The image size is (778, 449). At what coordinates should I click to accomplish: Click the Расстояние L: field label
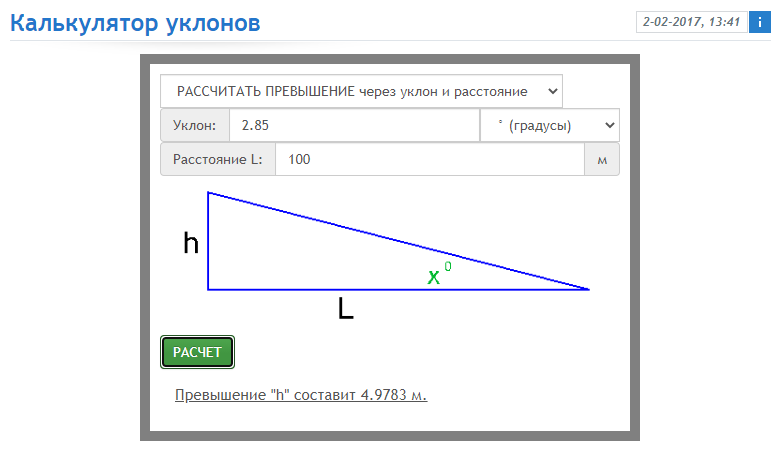point(218,159)
